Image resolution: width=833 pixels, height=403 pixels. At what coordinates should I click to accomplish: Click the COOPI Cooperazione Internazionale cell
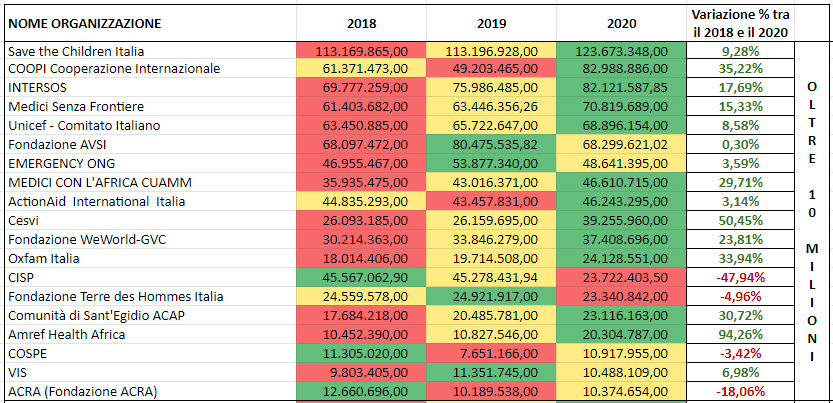[x=150, y=69]
